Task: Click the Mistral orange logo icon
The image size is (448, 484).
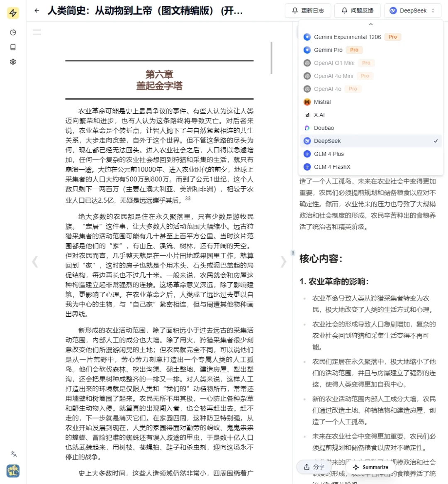Action: (x=307, y=102)
